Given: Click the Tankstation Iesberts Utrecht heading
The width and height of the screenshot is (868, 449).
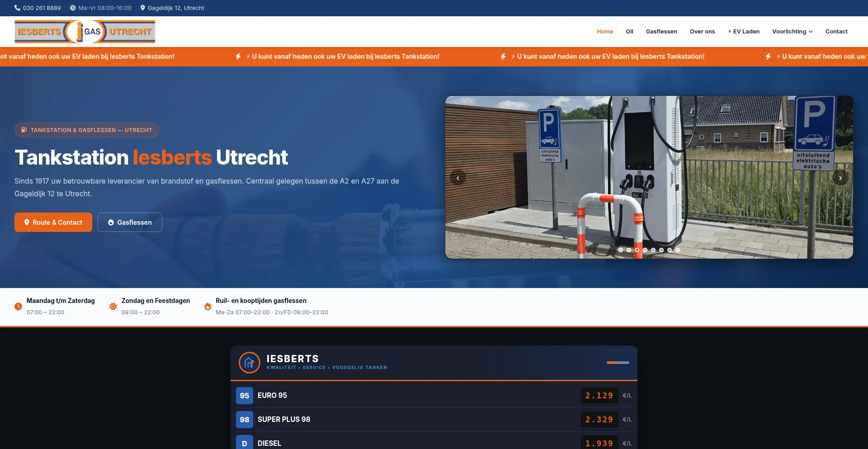Looking at the screenshot, I should click(151, 157).
